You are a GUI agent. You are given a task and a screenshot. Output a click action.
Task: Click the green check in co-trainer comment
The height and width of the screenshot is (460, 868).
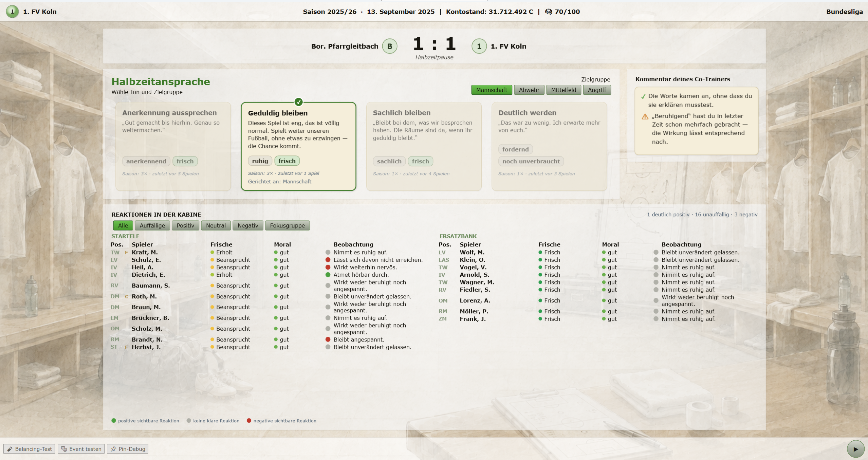(x=643, y=96)
